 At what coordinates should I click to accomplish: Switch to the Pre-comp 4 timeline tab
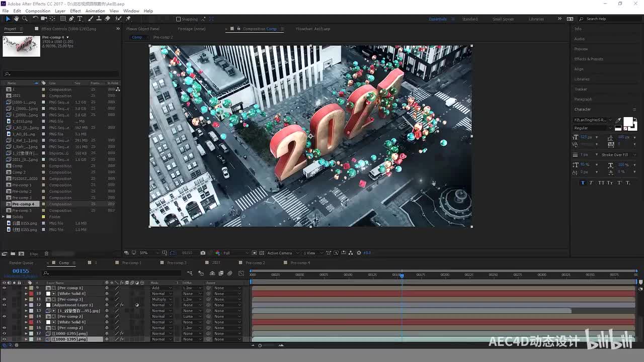pos(299,263)
